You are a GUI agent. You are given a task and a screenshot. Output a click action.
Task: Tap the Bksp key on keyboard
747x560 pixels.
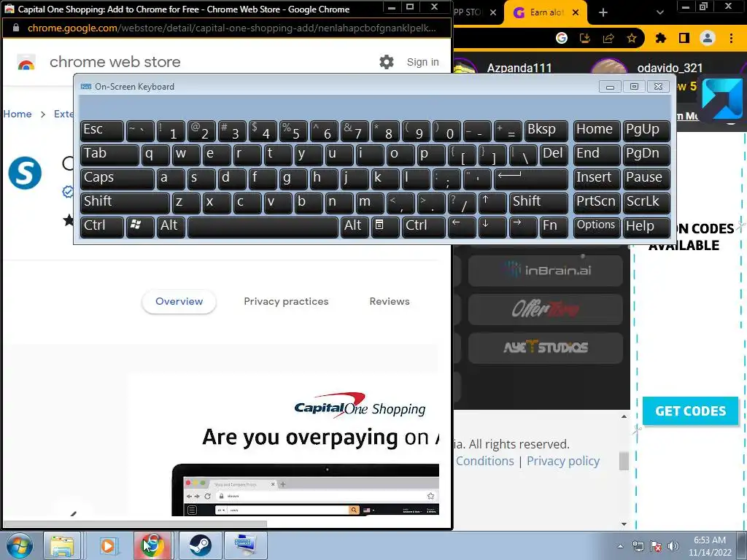(x=546, y=131)
